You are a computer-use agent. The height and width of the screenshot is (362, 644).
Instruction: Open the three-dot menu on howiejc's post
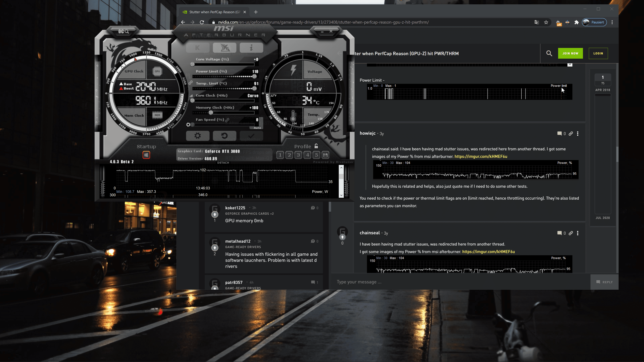click(x=577, y=134)
